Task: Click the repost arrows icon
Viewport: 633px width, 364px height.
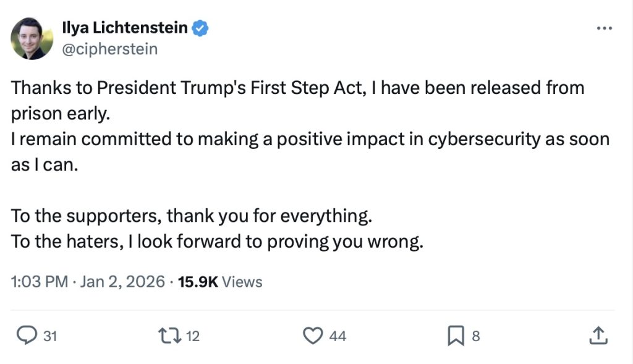Action: coord(169,336)
